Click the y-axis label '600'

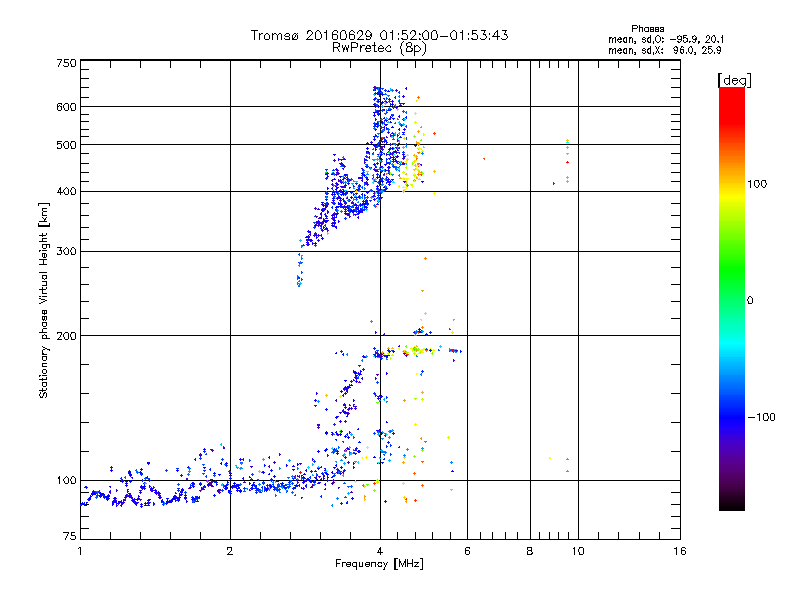pyautogui.click(x=66, y=107)
